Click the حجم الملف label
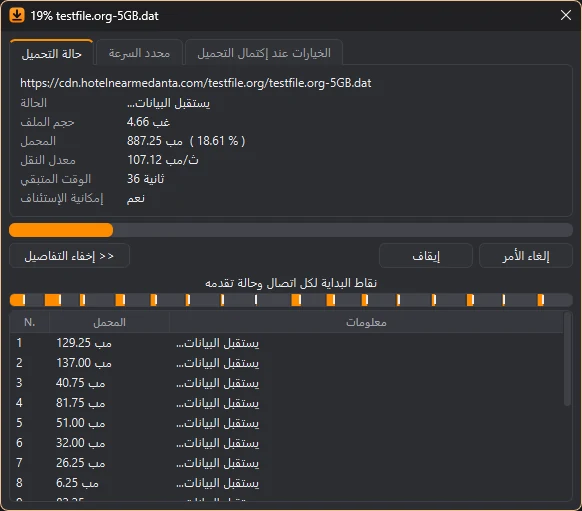Viewport: 582px width, 511px height. click(48, 122)
